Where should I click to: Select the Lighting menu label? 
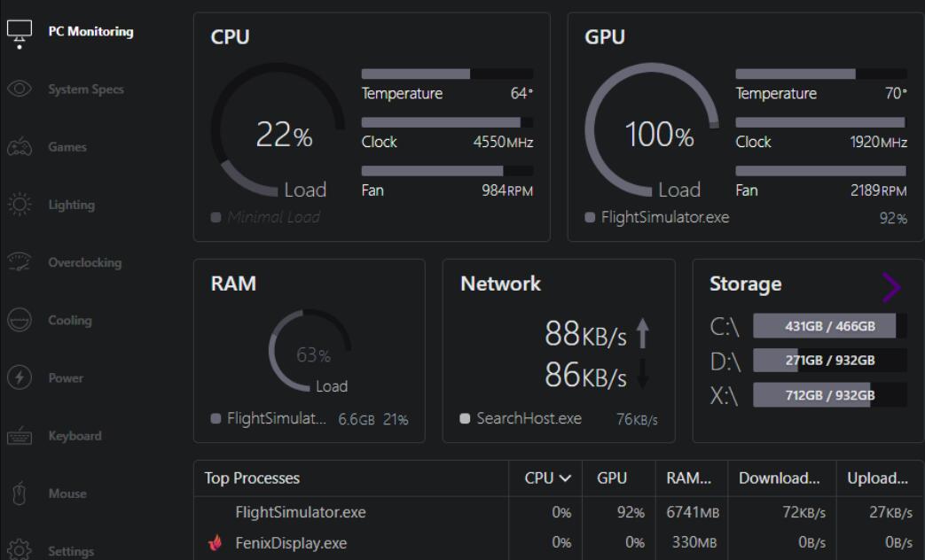click(71, 205)
